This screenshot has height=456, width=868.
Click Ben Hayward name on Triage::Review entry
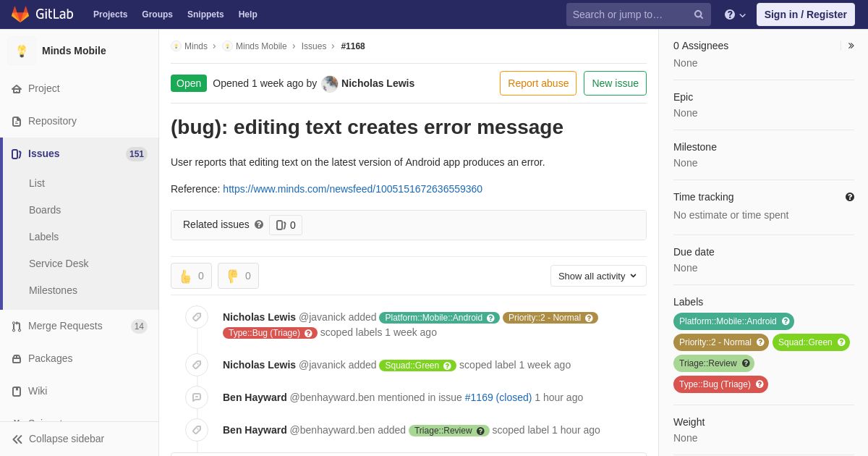coord(255,430)
